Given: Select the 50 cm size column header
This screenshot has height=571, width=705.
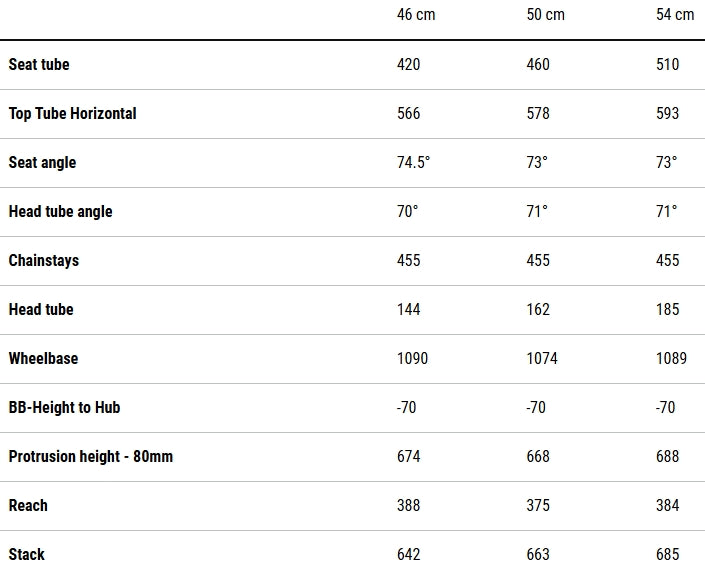Looking at the screenshot, I should (x=545, y=15).
